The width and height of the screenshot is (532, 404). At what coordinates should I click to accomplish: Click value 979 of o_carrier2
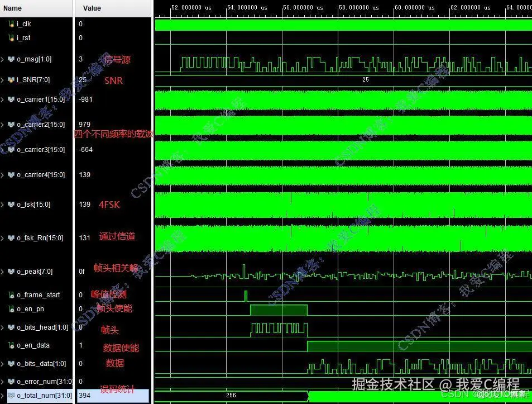84,125
